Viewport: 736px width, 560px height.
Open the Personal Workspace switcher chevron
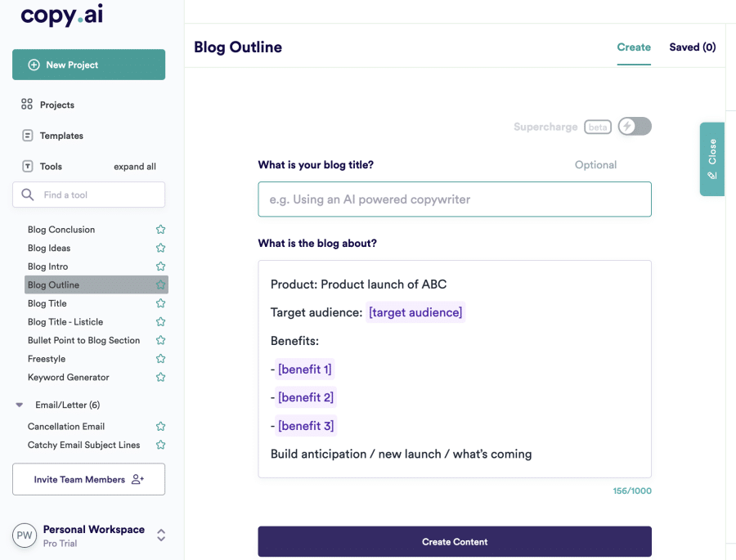click(161, 535)
